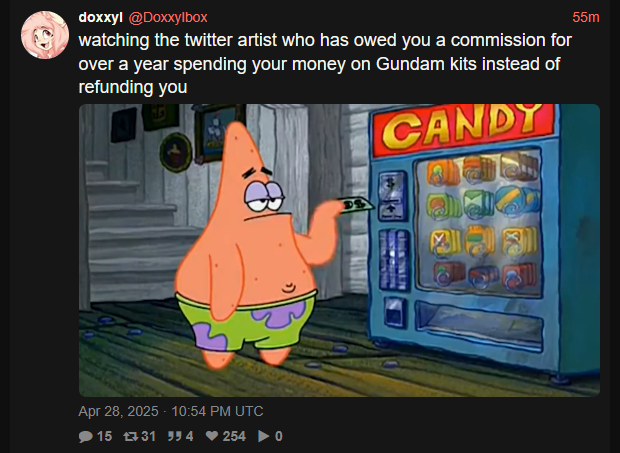The image size is (620, 453).
Task: Click the 55m relative timestamp
Action: point(586,17)
